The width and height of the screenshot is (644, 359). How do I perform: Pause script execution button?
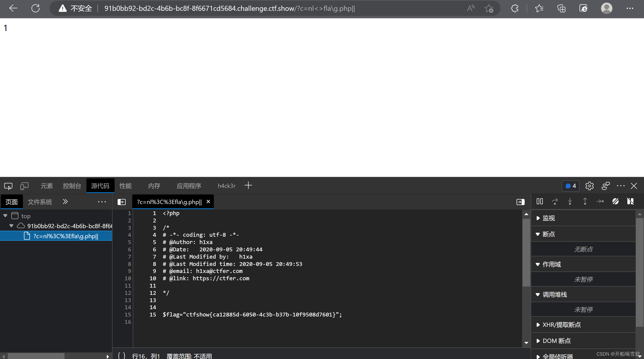(x=539, y=202)
